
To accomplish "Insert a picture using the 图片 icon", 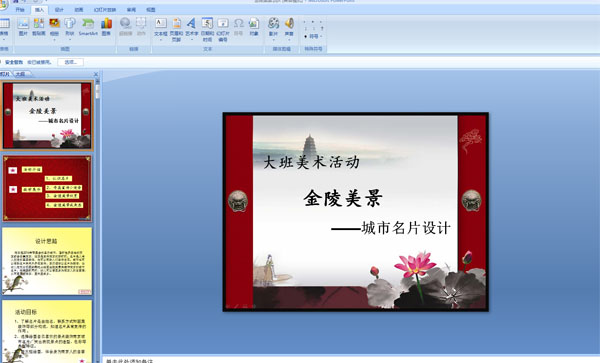I will point(23,27).
